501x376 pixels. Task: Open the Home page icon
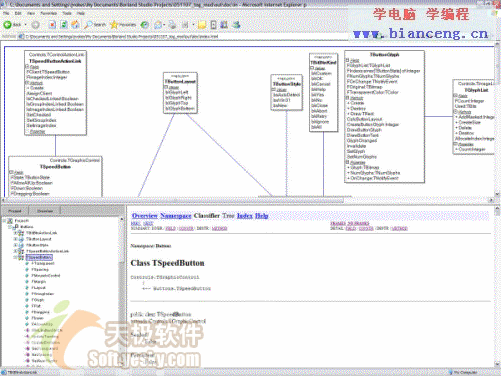click(75, 24)
